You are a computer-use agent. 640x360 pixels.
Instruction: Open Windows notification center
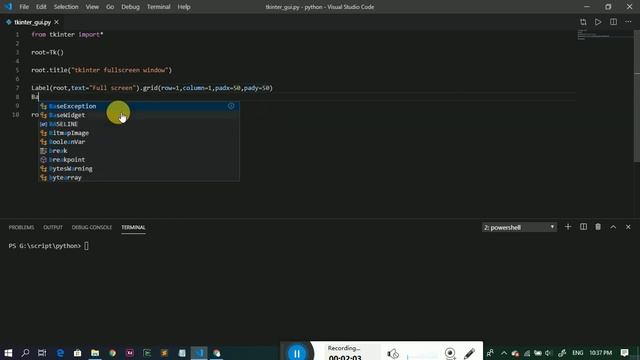pos(624,353)
